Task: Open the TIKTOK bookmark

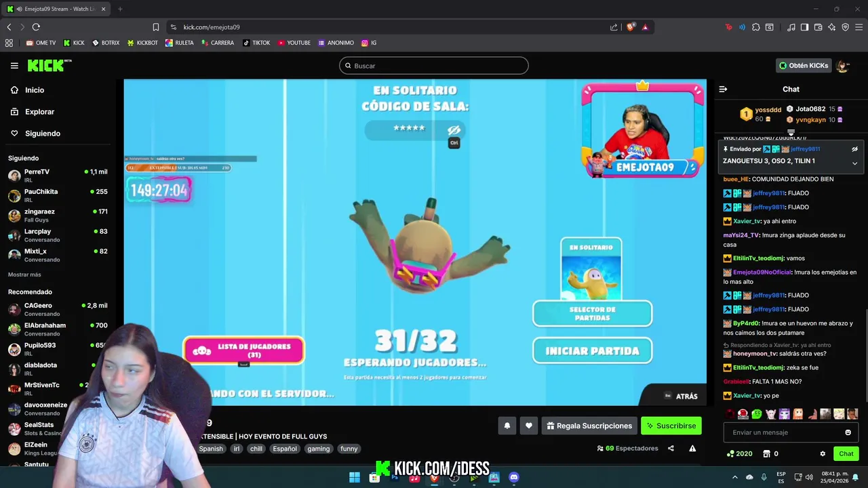Action: 256,43
